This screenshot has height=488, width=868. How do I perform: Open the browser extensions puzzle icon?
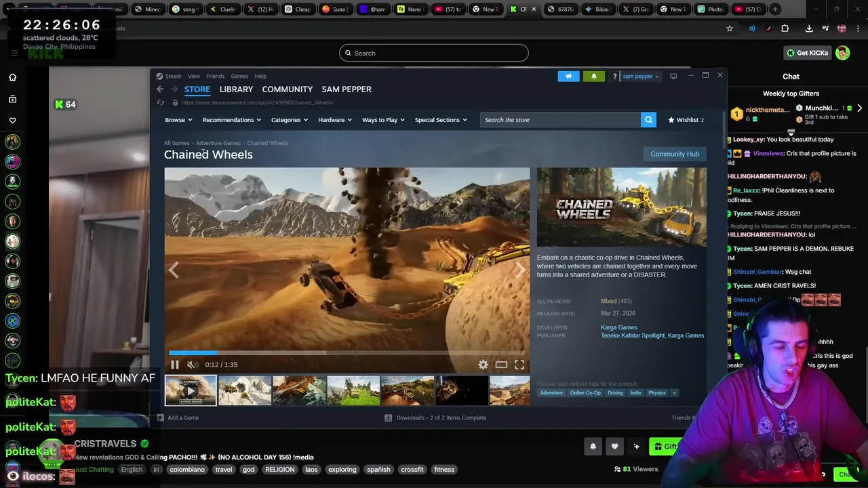(x=785, y=28)
